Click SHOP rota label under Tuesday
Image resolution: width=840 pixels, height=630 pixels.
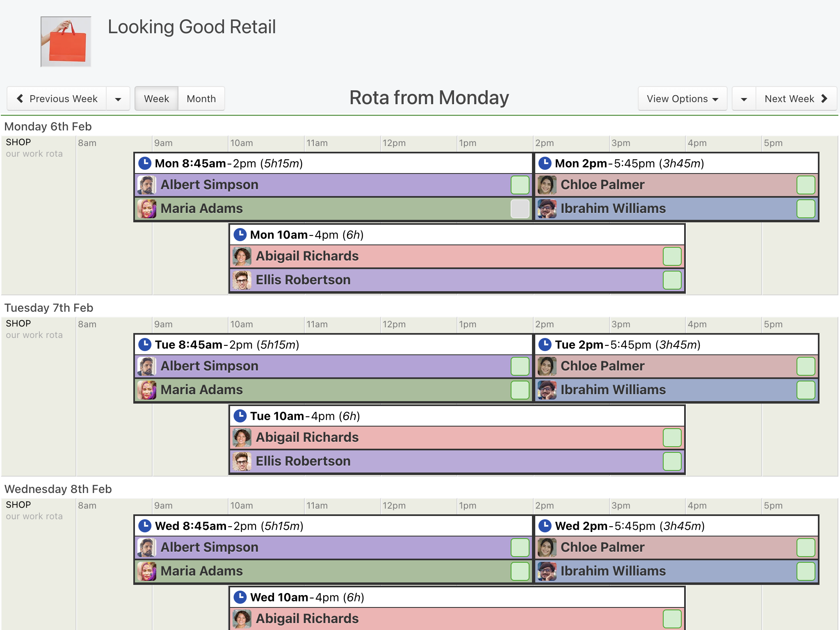[18, 324]
